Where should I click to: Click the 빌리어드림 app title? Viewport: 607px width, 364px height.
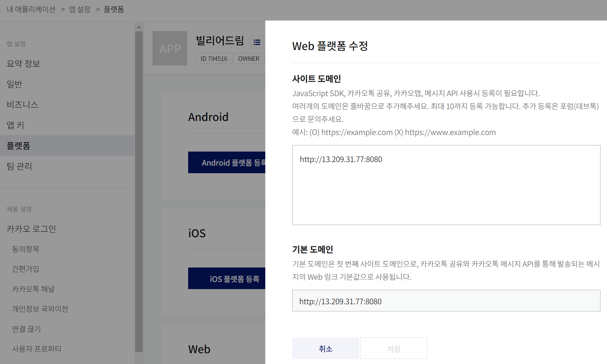click(x=220, y=41)
